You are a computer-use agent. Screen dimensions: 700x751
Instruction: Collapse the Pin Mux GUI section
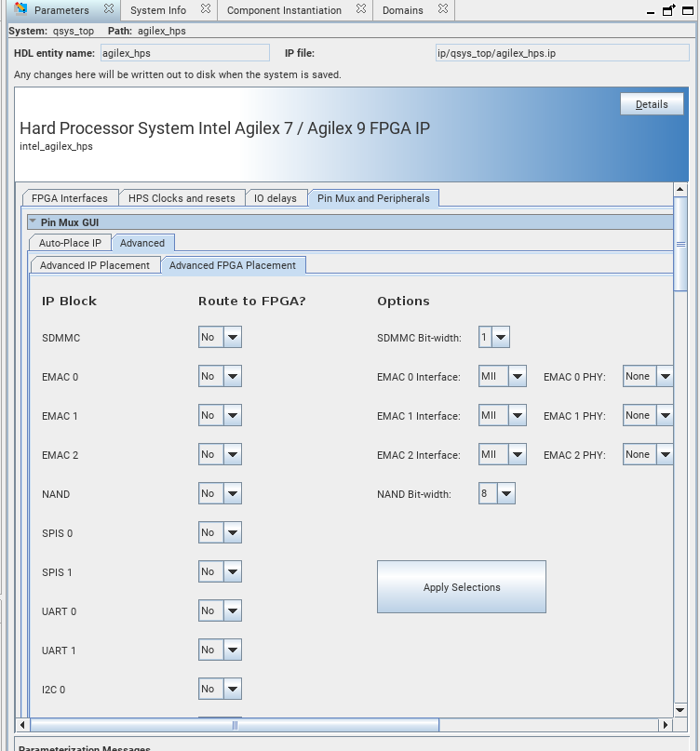[x=33, y=221]
